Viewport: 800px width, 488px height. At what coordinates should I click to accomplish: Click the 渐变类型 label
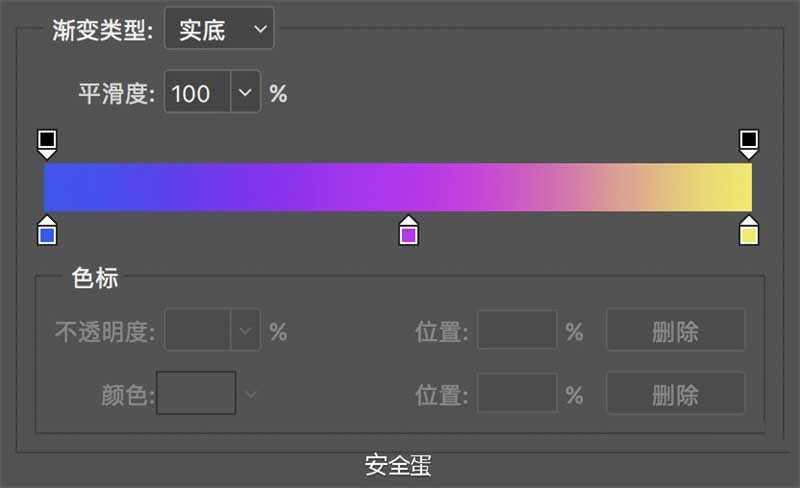pos(103,30)
